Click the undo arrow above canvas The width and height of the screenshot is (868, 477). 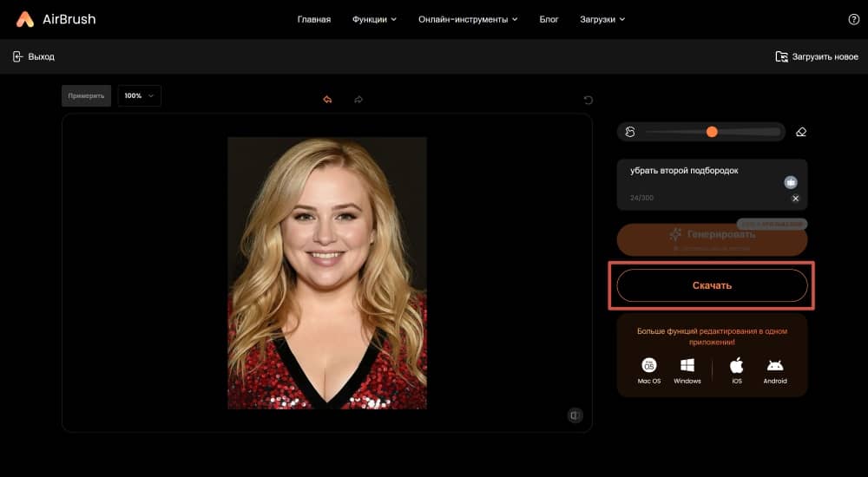pos(327,100)
